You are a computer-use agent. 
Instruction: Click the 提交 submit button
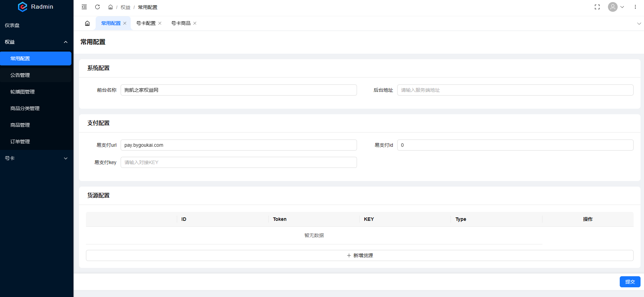(x=630, y=282)
